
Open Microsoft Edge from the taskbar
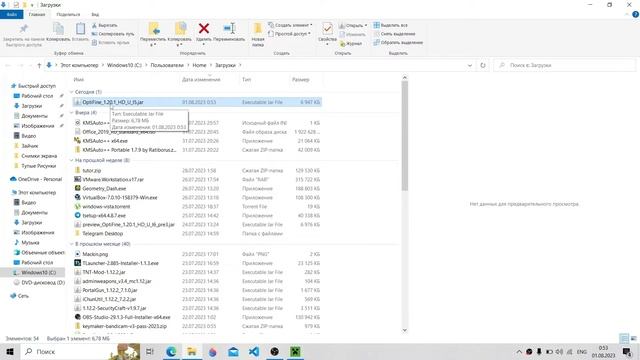coord(171,351)
